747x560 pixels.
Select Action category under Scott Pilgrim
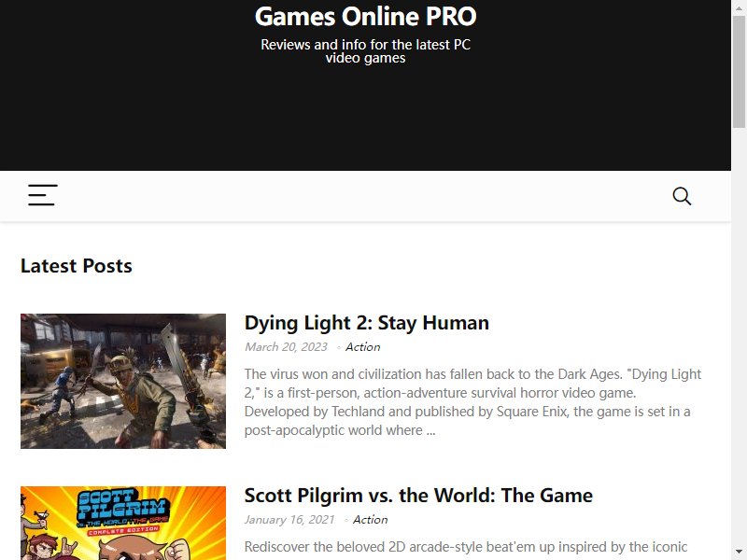[x=370, y=520]
